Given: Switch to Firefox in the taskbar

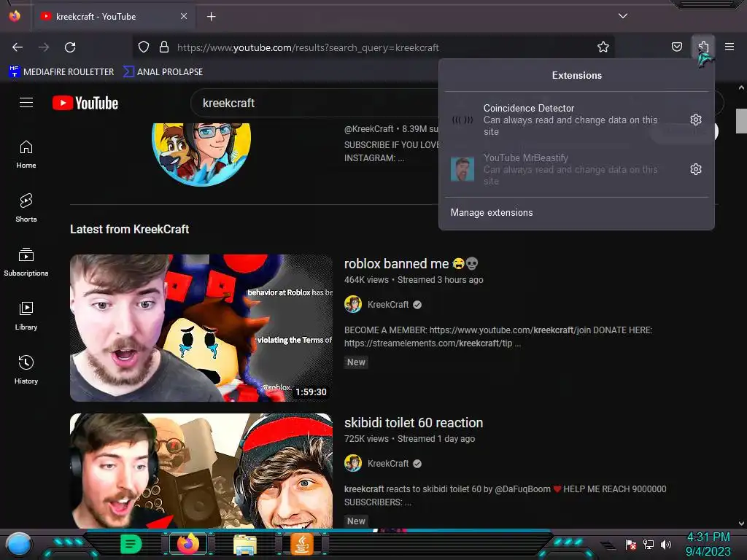Looking at the screenshot, I should tap(188, 544).
